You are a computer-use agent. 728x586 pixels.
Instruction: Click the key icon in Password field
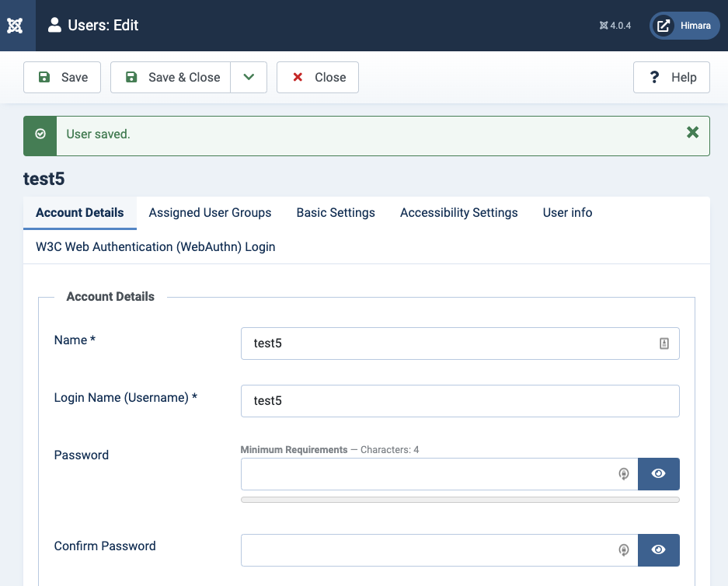[x=623, y=474]
